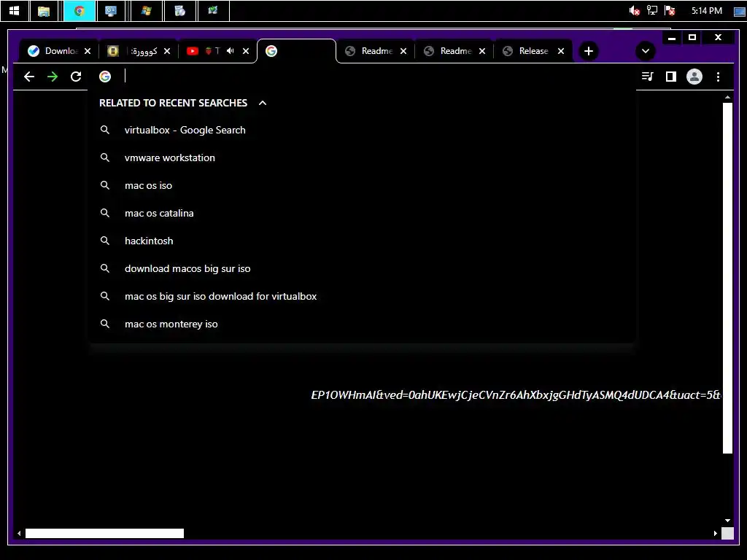Click the scroll down arrow
The width and height of the screenshot is (747, 560).
[x=727, y=521]
